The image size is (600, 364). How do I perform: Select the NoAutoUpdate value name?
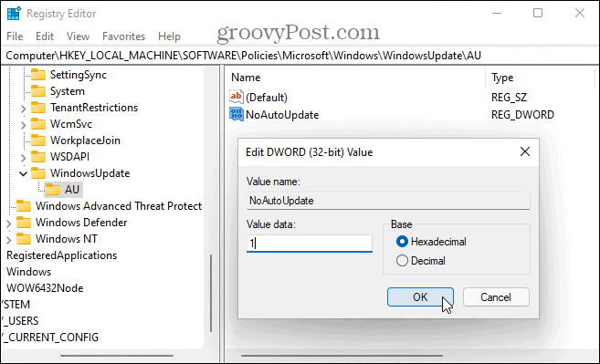click(282, 115)
